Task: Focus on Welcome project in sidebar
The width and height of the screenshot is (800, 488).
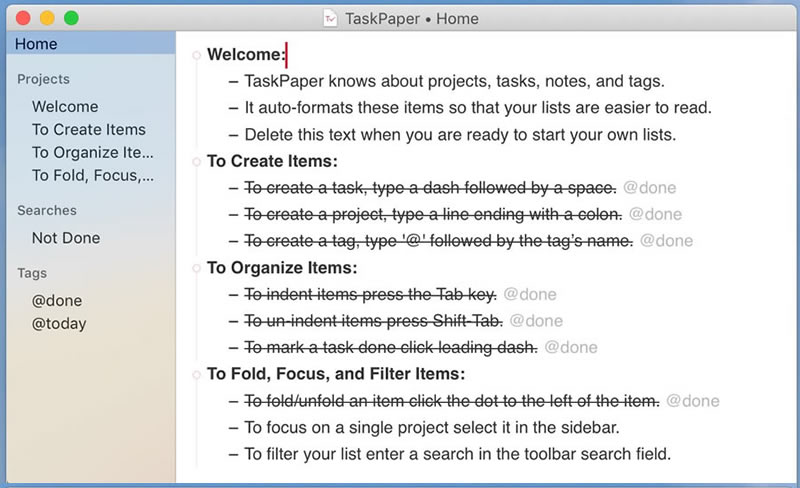Action: coord(65,107)
